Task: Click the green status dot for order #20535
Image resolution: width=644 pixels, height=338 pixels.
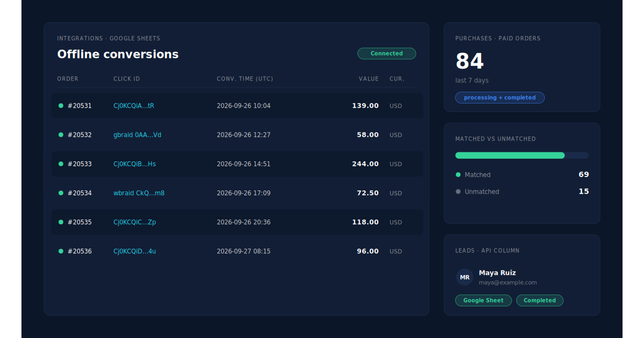Action: click(x=61, y=222)
